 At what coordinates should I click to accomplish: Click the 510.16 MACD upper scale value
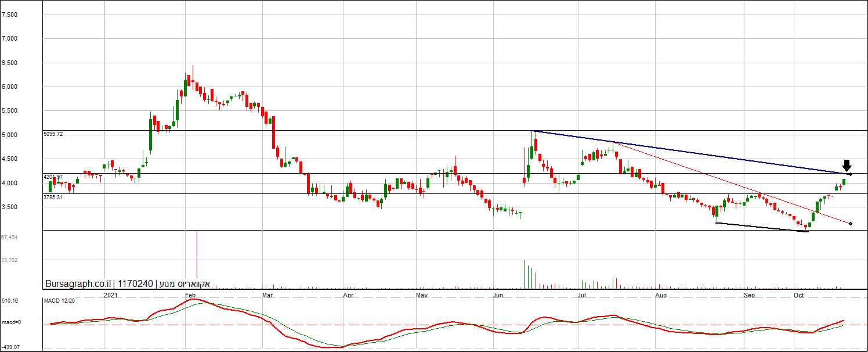pos(10,301)
